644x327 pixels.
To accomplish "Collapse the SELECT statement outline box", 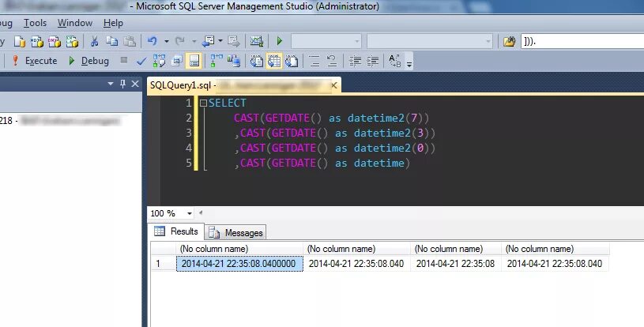I will pos(203,103).
